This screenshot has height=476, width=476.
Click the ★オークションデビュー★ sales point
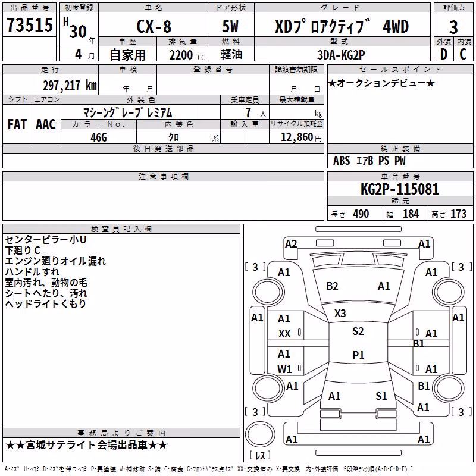point(381,83)
